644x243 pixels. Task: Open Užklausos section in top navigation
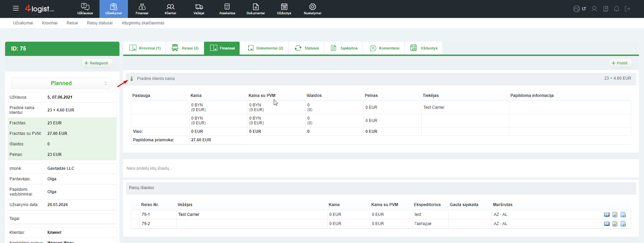85,9
